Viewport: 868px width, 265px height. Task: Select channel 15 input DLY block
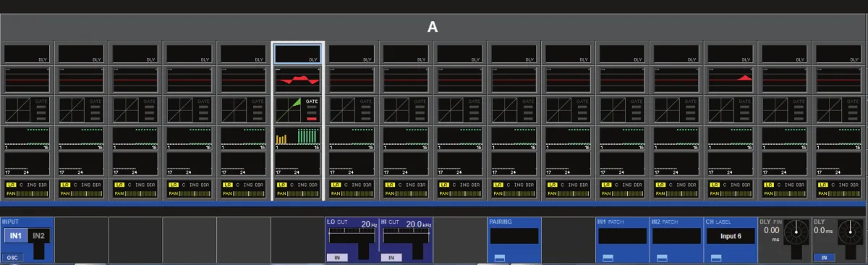[786, 54]
